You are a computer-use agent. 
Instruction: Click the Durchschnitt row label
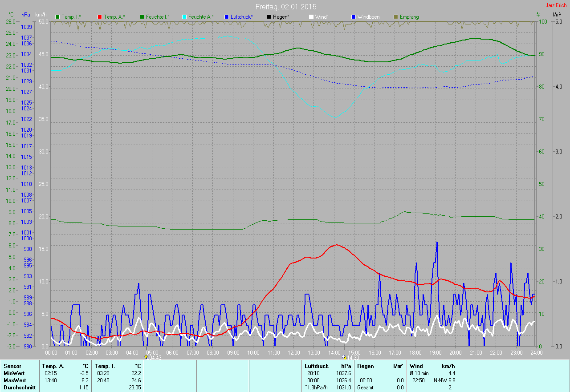20,388
